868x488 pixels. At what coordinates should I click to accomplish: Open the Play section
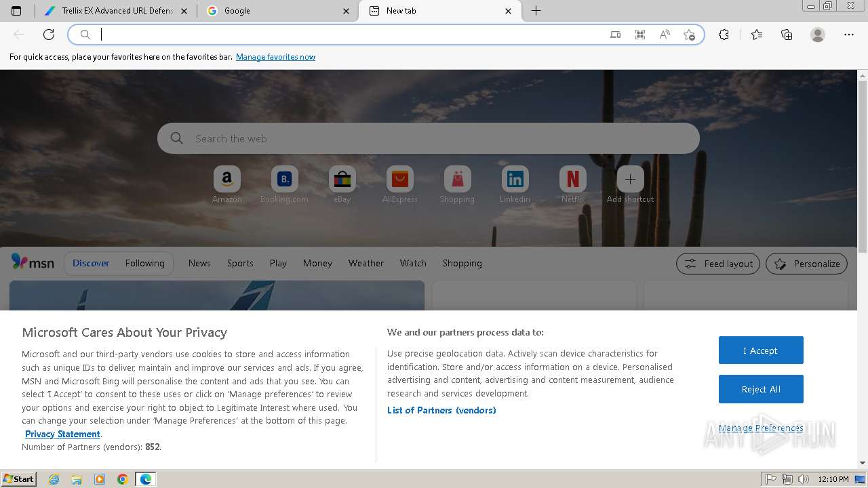click(278, 263)
